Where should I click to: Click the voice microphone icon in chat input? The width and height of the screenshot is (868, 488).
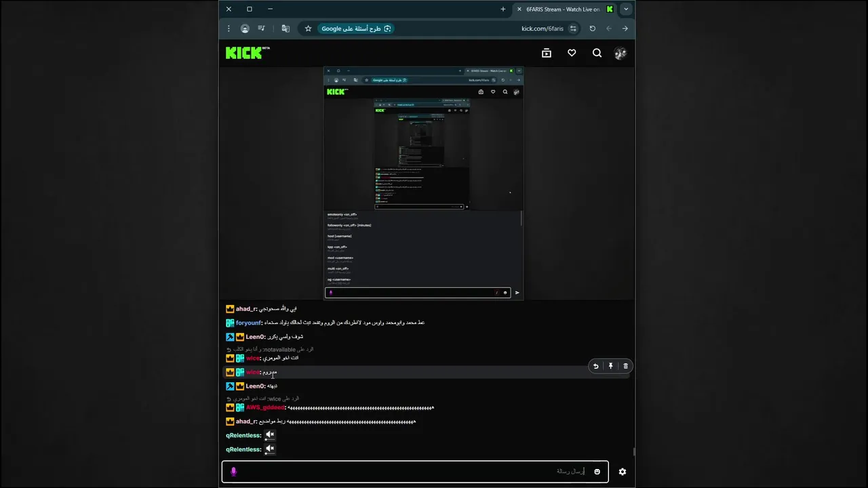click(234, 472)
